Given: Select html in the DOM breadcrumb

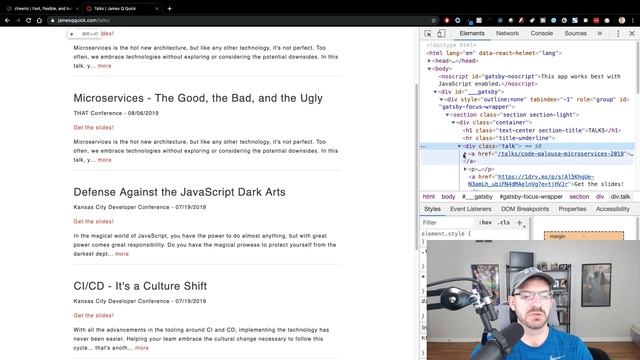Looking at the screenshot, I should 429,197.
